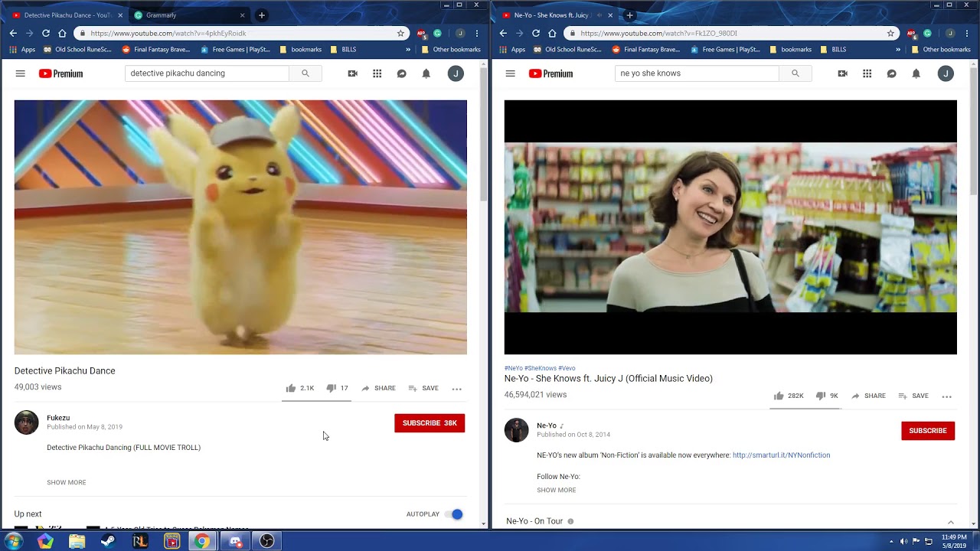Expand description with SHOW MORE under Fukezu
Viewport: 980px width, 551px height.
(x=67, y=482)
